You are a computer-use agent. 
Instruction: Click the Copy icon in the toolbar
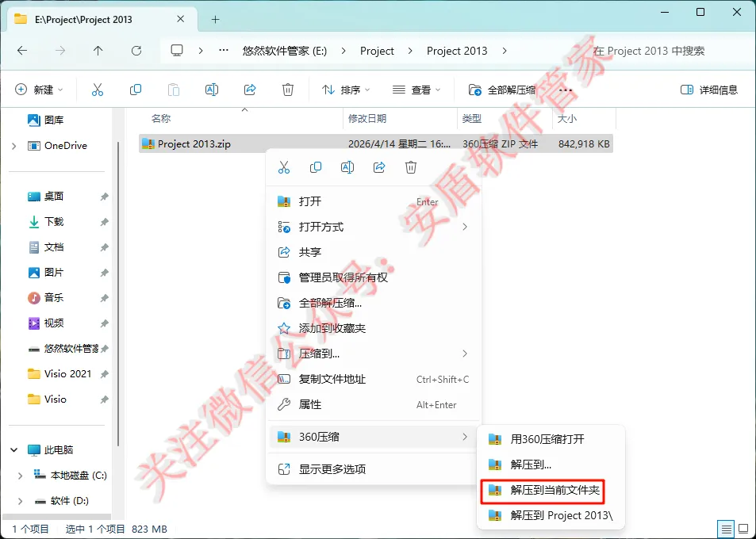coord(136,90)
